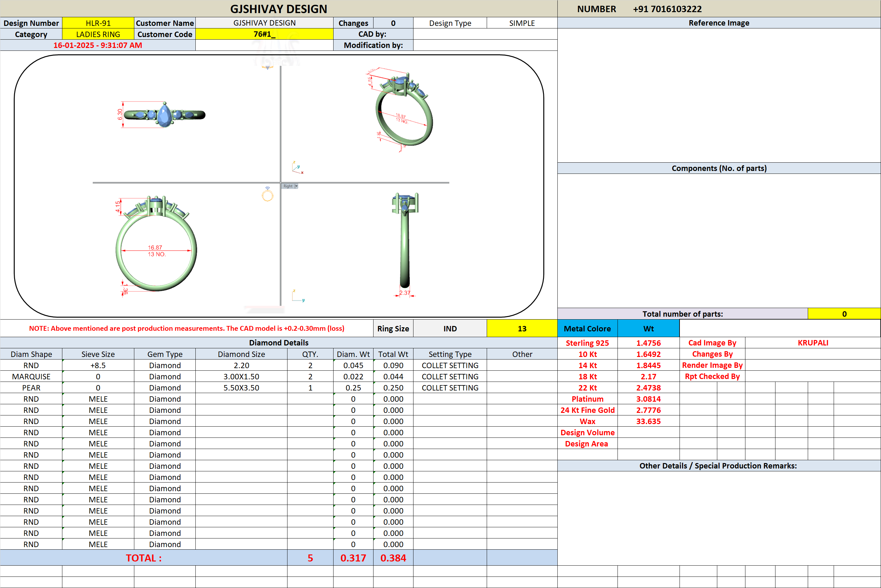Click the Render Image By label
The height and width of the screenshot is (588, 881).
coord(712,365)
